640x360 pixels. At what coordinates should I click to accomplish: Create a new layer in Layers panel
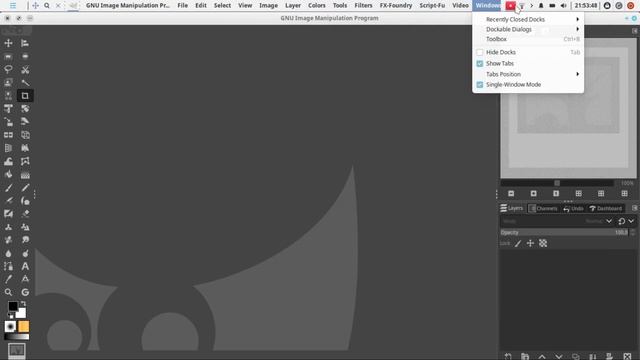(x=508, y=356)
